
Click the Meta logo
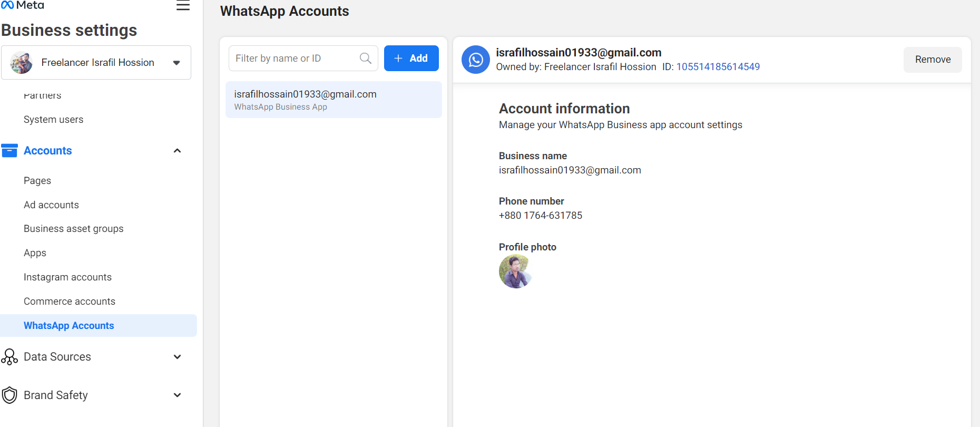[x=22, y=5]
